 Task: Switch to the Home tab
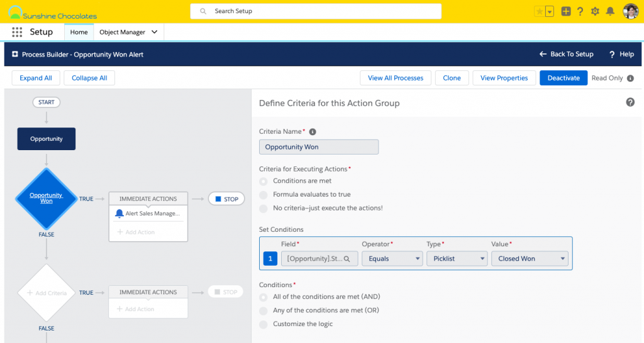coord(79,32)
